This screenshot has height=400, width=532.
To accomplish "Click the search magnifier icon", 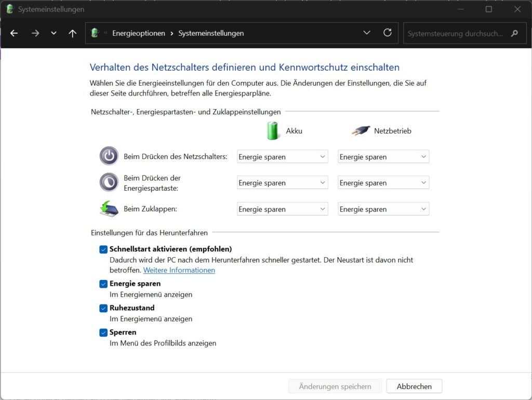I will tap(515, 33).
